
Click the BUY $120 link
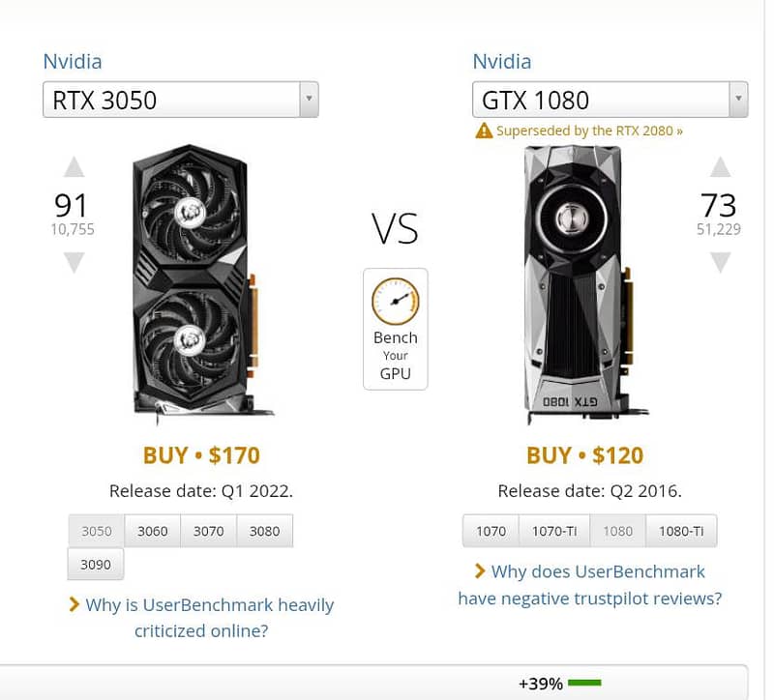coord(584,455)
